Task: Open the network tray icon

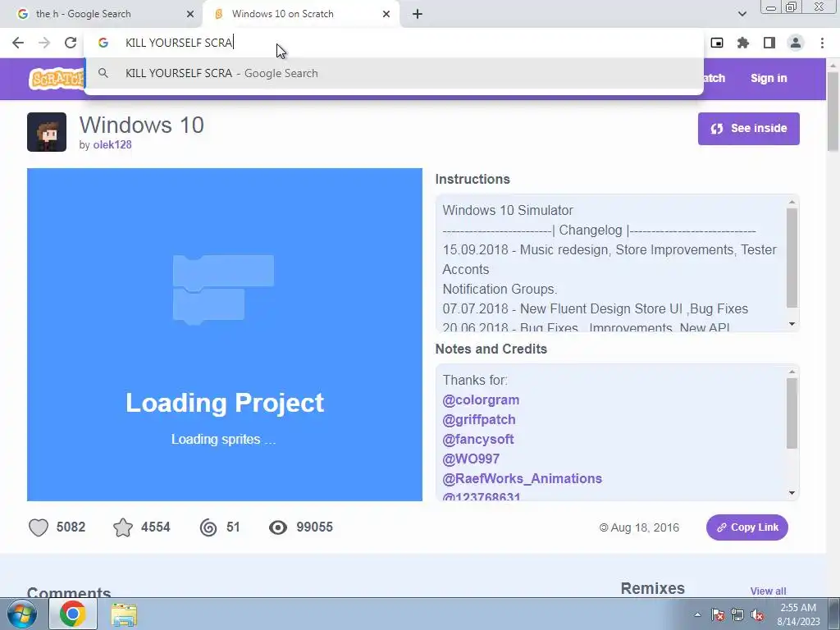Action: (737, 615)
